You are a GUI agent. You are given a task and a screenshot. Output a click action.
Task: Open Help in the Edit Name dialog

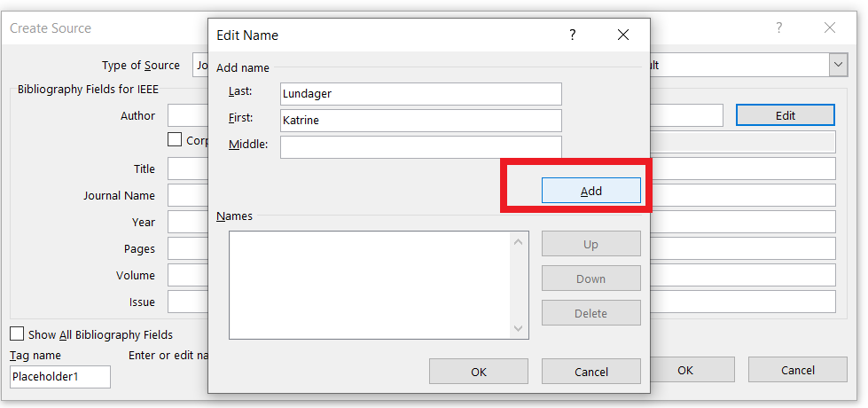573,35
